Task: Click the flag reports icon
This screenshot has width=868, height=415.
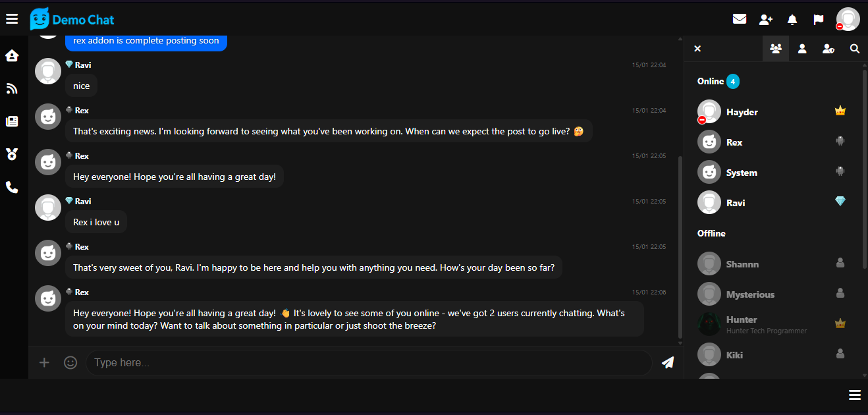Action: point(819,19)
